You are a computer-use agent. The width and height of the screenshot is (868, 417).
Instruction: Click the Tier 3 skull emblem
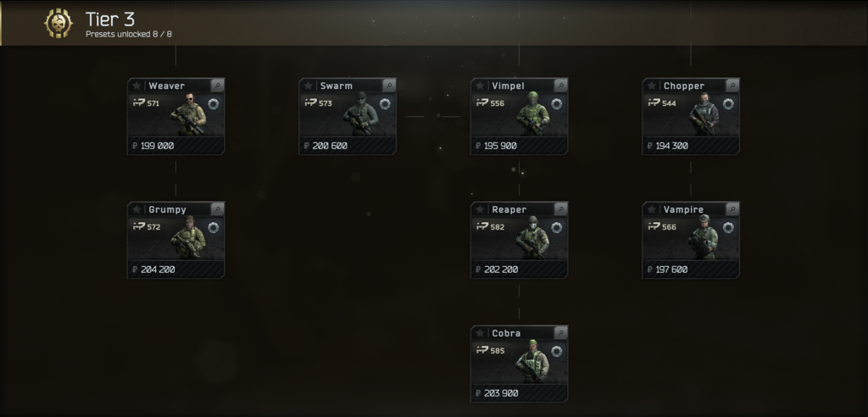[x=58, y=23]
